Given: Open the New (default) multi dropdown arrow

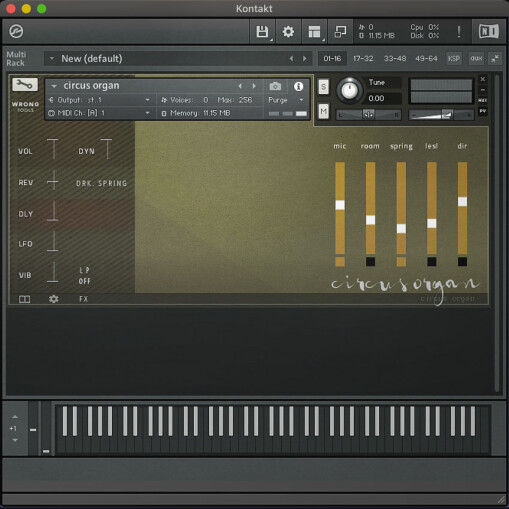Looking at the screenshot, I should [x=52, y=59].
